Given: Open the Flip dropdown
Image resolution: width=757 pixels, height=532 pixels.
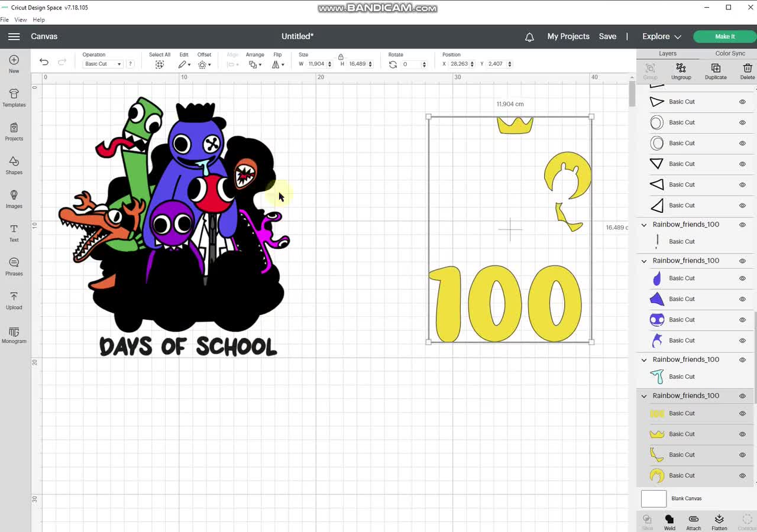Looking at the screenshot, I should [x=277, y=64].
